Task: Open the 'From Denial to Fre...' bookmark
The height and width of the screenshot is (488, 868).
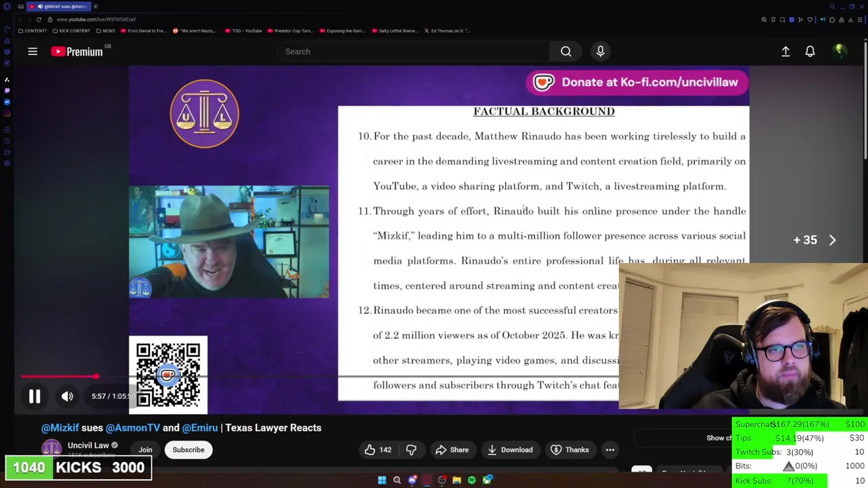Action: pos(143,30)
